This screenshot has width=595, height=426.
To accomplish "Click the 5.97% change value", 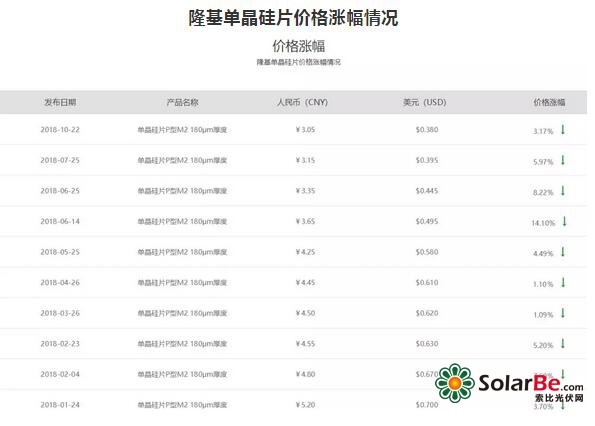I will tap(543, 162).
